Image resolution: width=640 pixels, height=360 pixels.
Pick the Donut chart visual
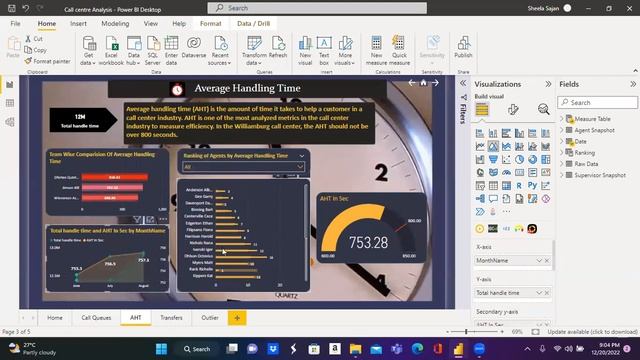click(532, 159)
